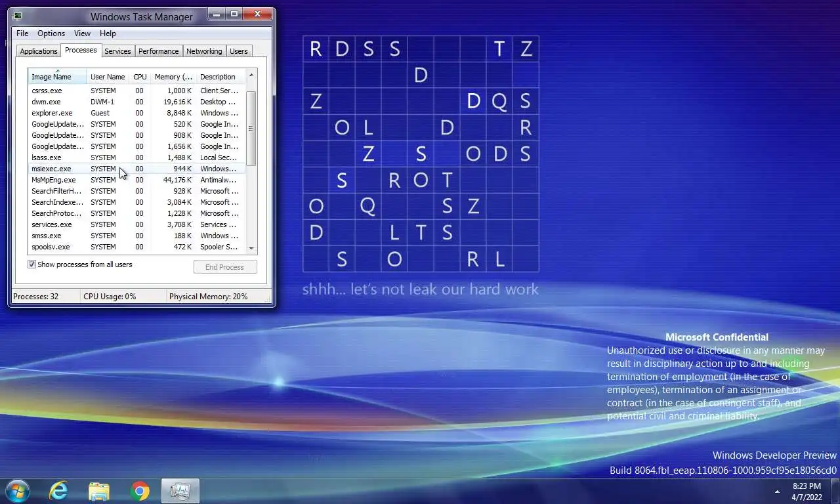This screenshot has height=504, width=840.
Task: Sort by Description column header
Action: 220,77
